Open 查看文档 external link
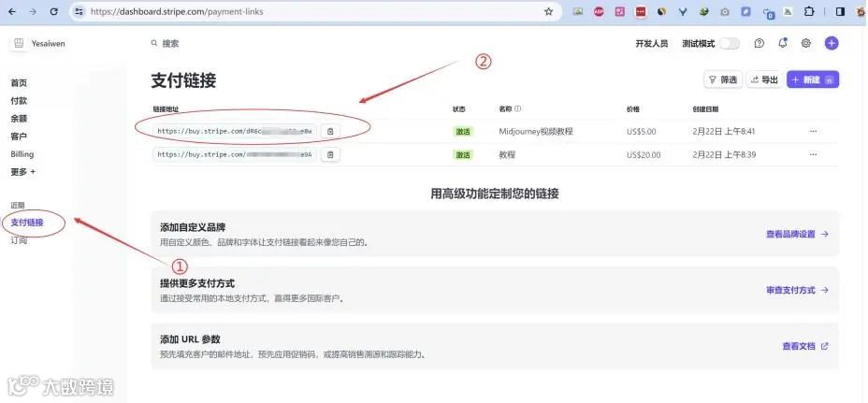 [805, 346]
